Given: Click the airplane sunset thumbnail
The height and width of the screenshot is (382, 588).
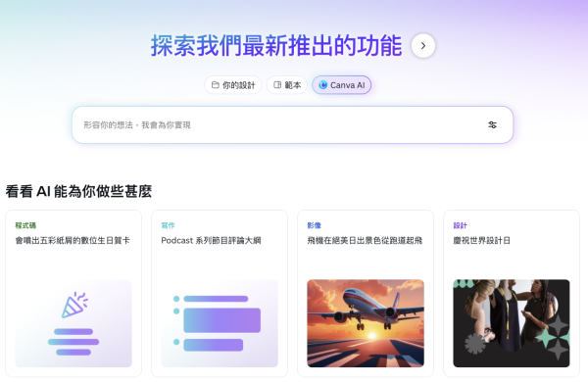Looking at the screenshot, I should (x=366, y=323).
